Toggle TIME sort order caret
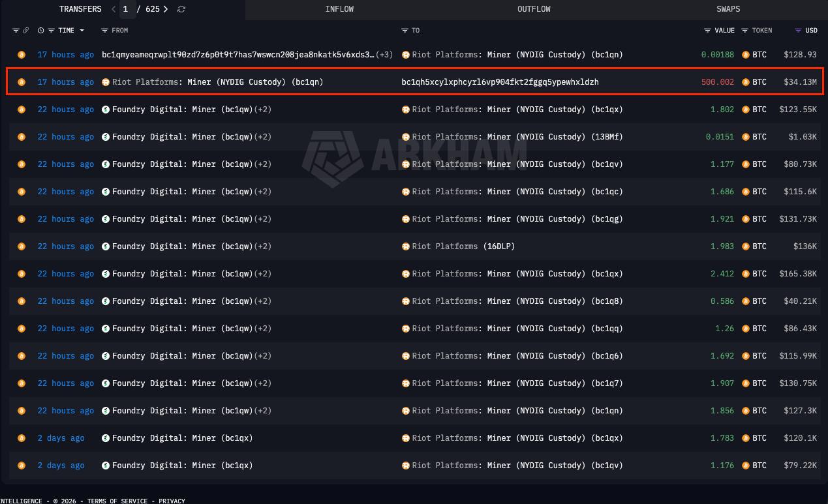The image size is (828, 504). point(82,31)
